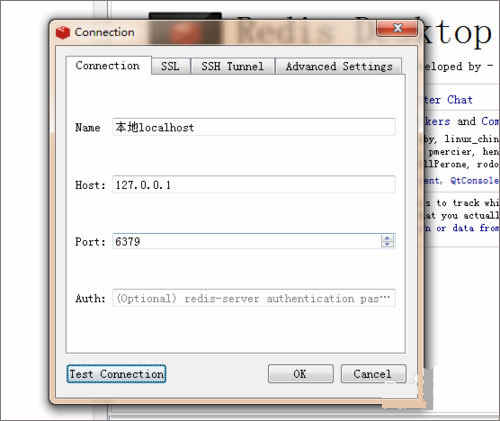The height and width of the screenshot is (421, 500).
Task: Click the Connection dialog title bar text
Action: click(104, 32)
